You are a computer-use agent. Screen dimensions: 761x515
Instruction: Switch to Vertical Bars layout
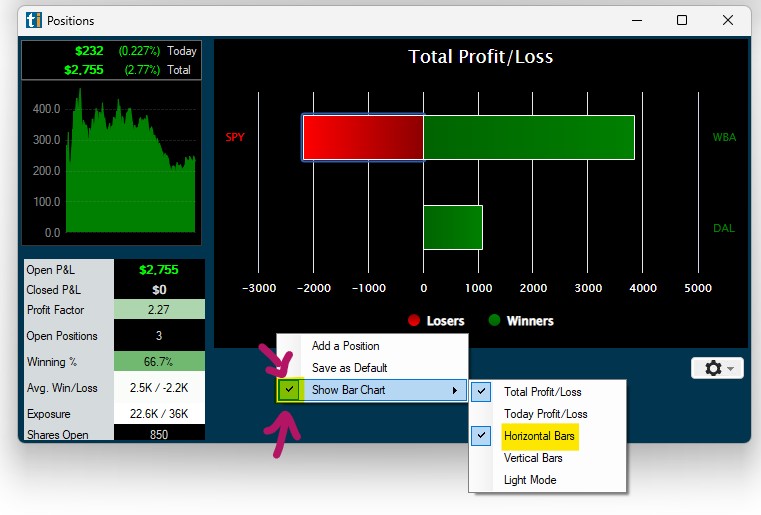(533, 458)
